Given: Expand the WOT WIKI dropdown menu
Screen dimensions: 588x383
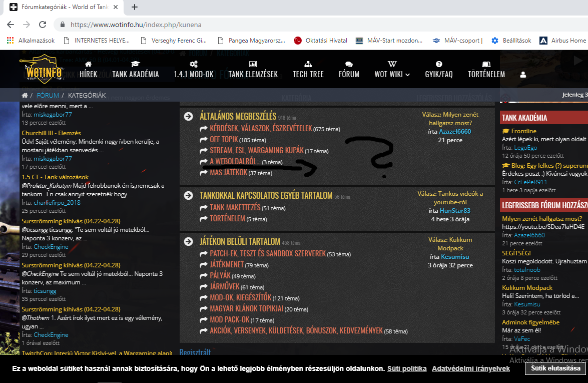Looking at the screenshot, I should tap(392, 70).
